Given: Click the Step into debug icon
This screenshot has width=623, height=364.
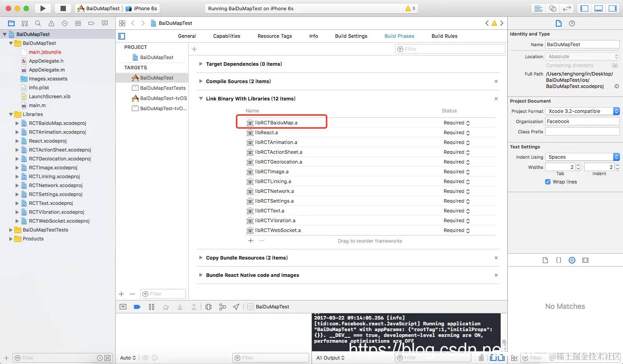Looking at the screenshot, I should pos(180,307).
